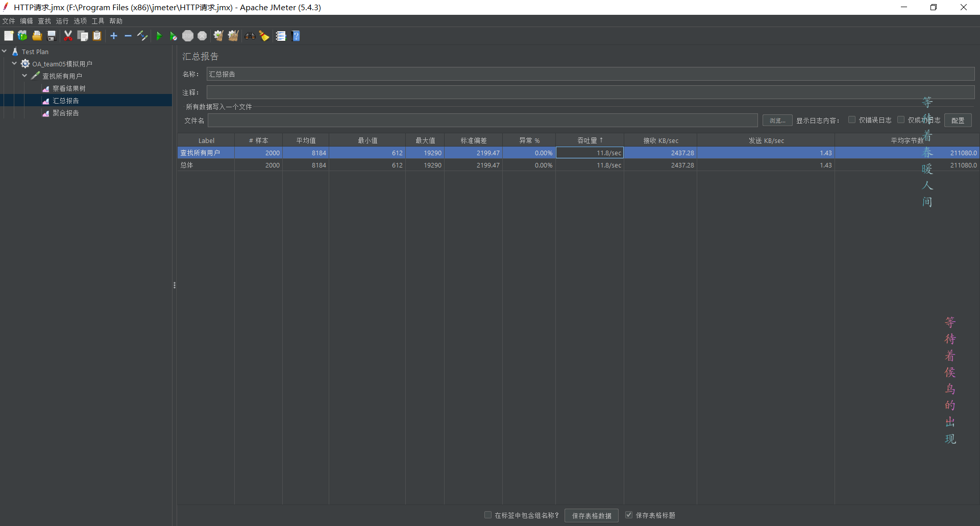Image resolution: width=980 pixels, height=526 pixels.
Task: Click the Cut scissors icon
Action: tap(68, 36)
